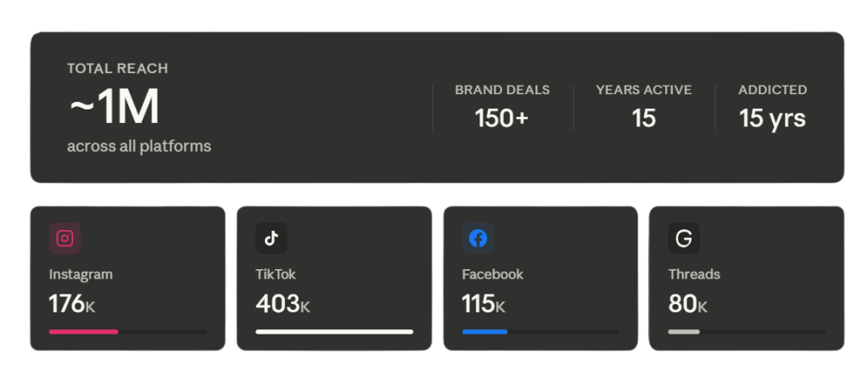Click the 80K Threads follower count

coord(688,303)
